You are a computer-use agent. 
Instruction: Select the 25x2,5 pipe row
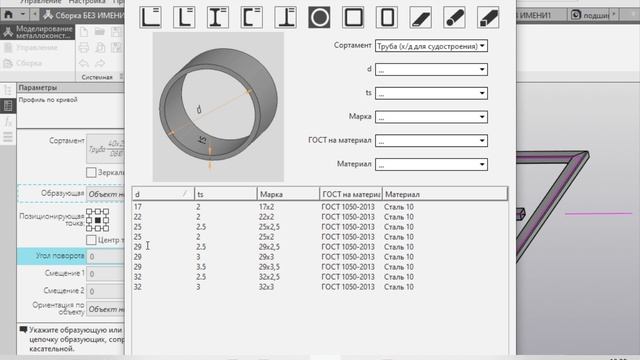[320, 227]
